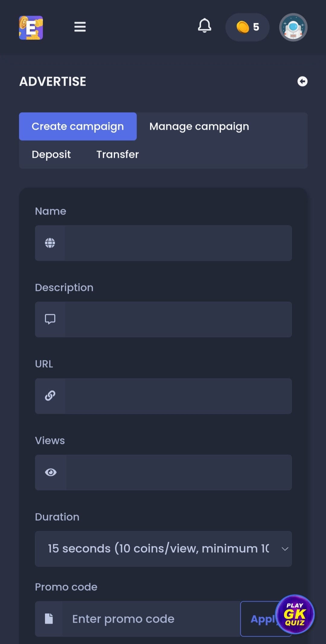The image size is (326, 644).
Task: Click the globe icon in Name field
Action: [50, 243]
